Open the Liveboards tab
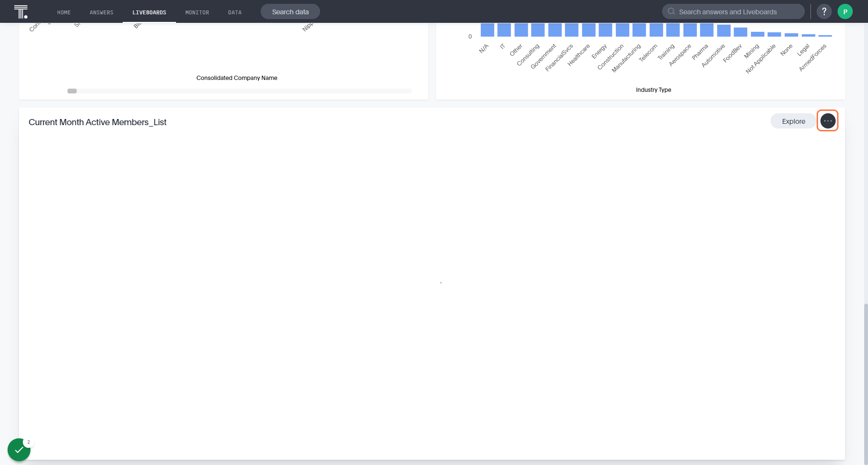 pyautogui.click(x=149, y=12)
